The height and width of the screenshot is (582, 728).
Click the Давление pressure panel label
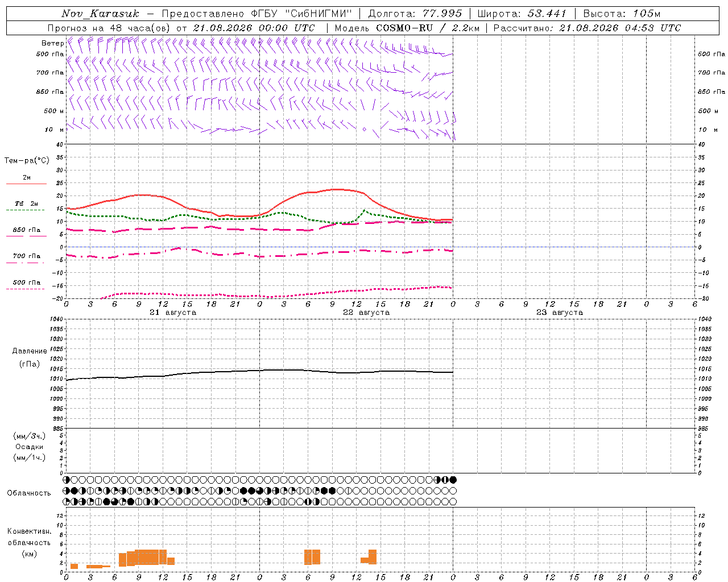click(30, 351)
